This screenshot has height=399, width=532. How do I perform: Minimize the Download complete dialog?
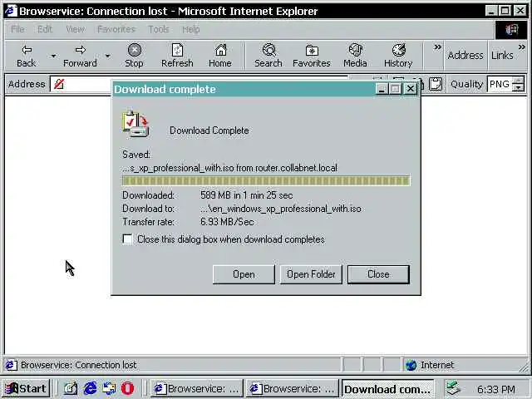click(382, 89)
